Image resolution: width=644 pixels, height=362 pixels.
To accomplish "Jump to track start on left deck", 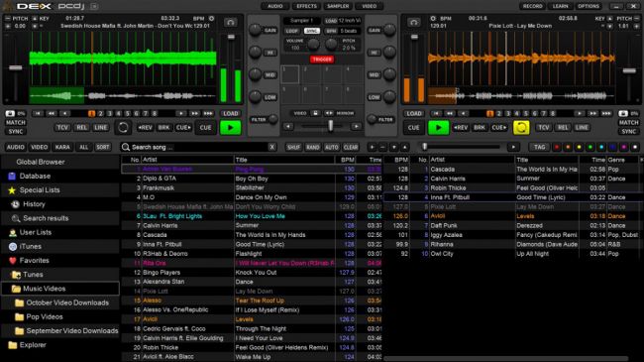I will tap(38, 113).
